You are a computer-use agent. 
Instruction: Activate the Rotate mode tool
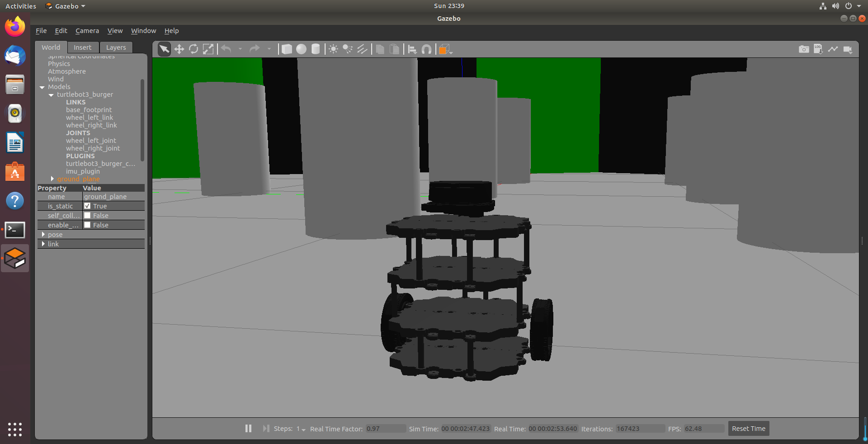coord(193,49)
